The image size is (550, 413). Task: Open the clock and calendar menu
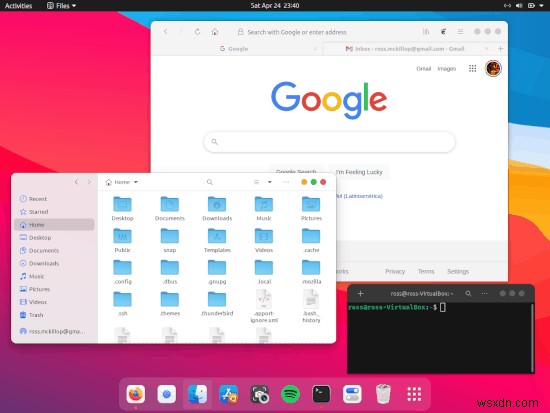pyautogui.click(x=275, y=6)
